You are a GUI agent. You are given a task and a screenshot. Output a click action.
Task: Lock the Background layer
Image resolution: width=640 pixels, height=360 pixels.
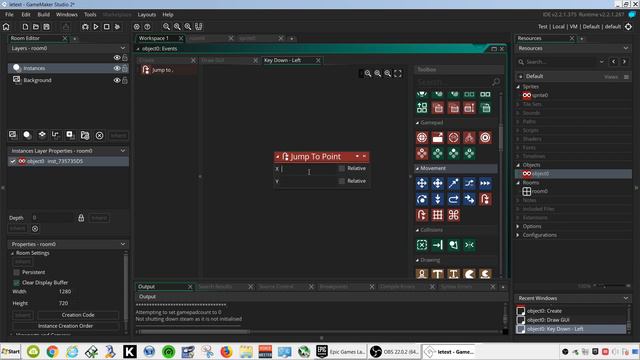pos(125,80)
